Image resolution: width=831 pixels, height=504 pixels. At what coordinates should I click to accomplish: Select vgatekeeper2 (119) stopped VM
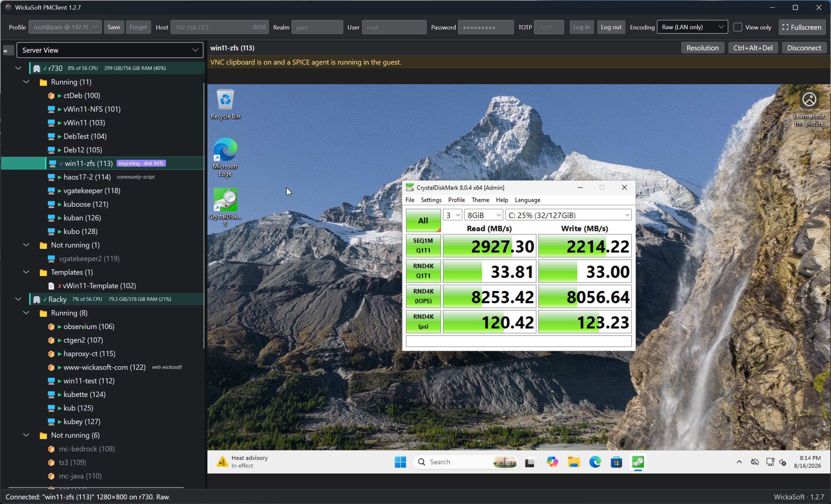[x=89, y=259]
